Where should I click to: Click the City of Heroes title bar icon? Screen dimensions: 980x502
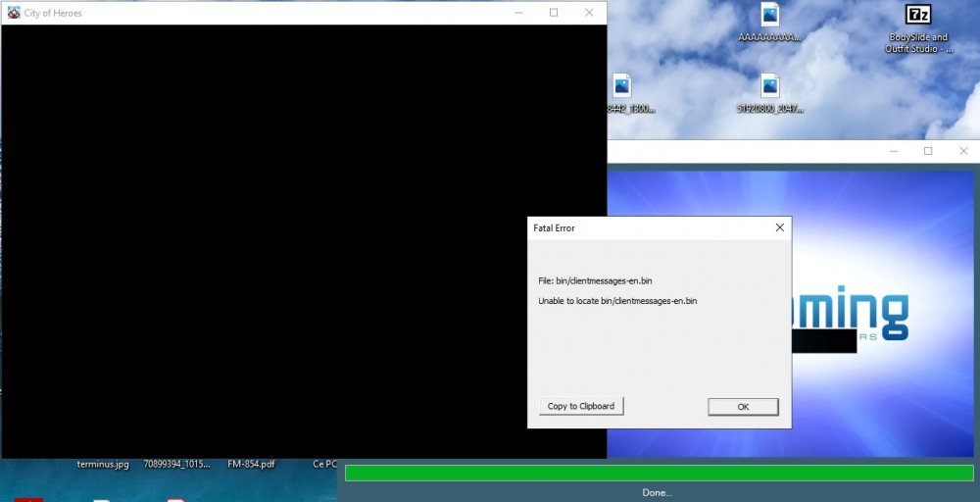[13, 13]
